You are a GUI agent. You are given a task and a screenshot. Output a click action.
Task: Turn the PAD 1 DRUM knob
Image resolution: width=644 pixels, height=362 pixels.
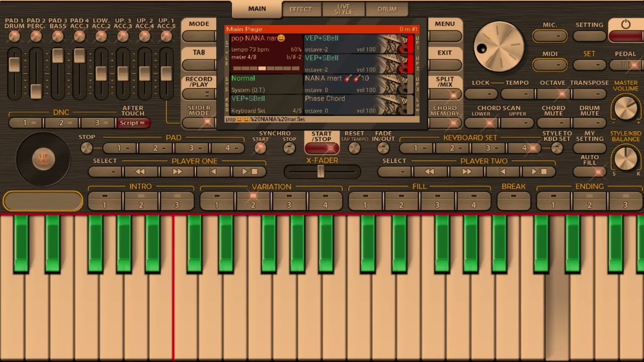pos(15,36)
